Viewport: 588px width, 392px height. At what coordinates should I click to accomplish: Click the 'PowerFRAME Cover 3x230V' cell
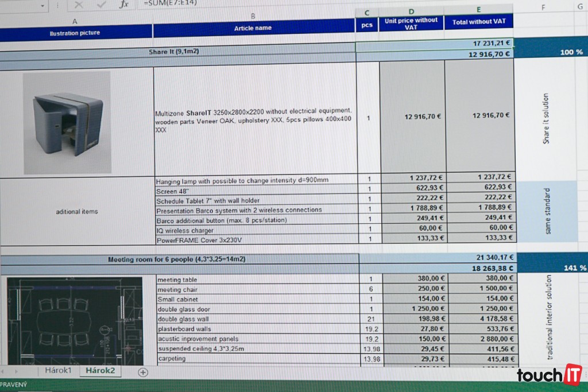tap(257, 240)
